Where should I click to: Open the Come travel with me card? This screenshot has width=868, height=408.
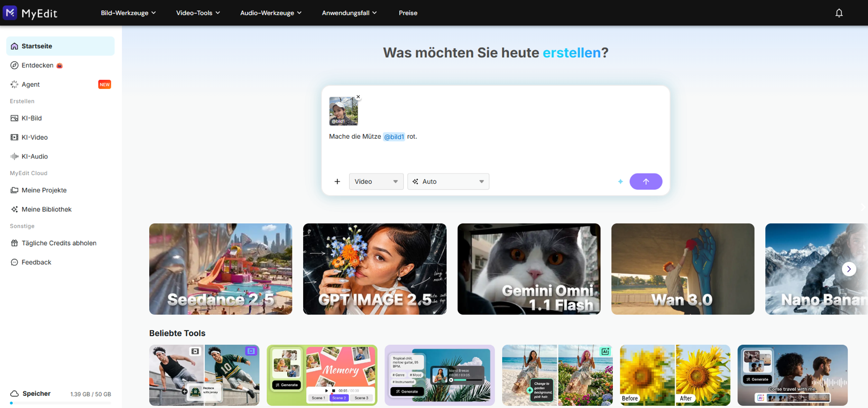(793, 375)
